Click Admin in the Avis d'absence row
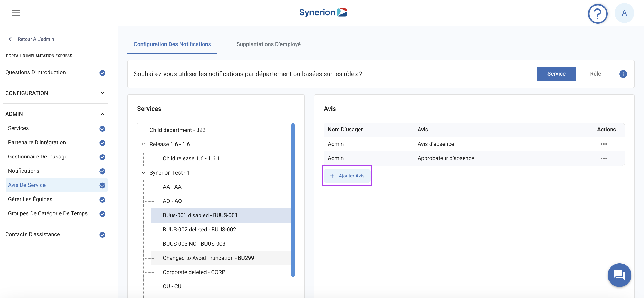The image size is (644, 298). click(336, 144)
